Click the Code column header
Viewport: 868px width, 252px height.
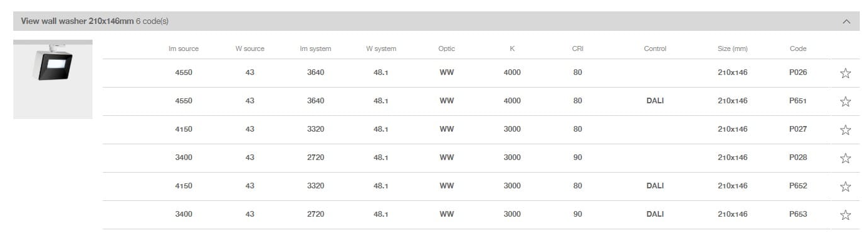click(797, 49)
